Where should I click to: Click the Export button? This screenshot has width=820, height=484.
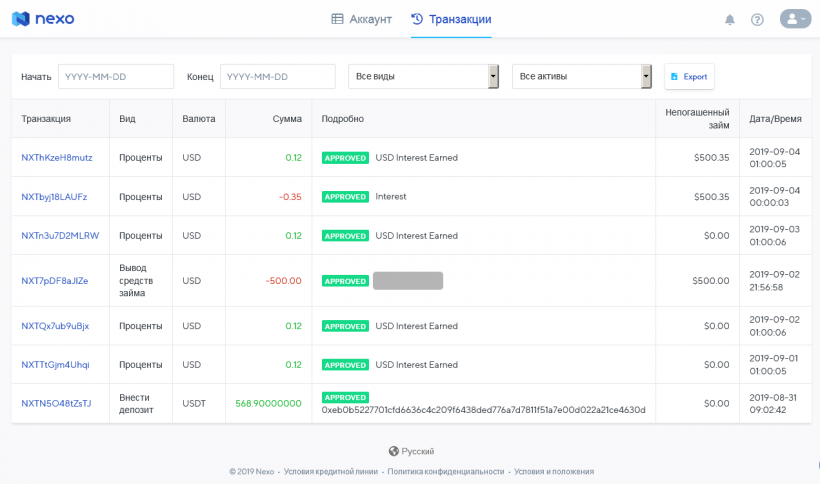[689, 77]
